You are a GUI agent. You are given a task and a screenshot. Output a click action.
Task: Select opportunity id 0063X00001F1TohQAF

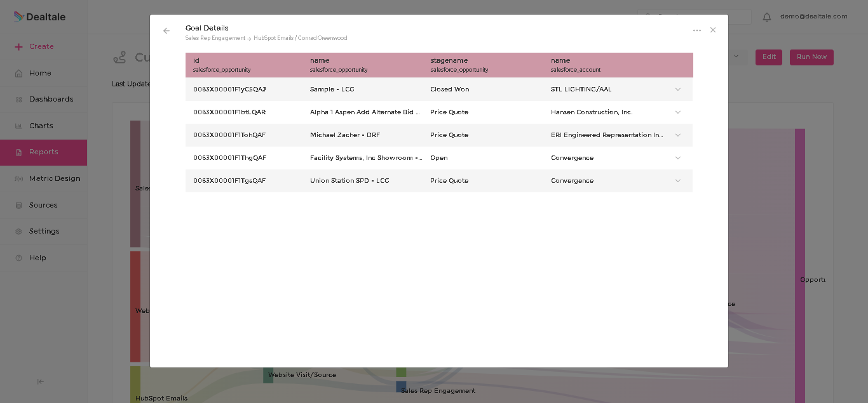[229, 135]
